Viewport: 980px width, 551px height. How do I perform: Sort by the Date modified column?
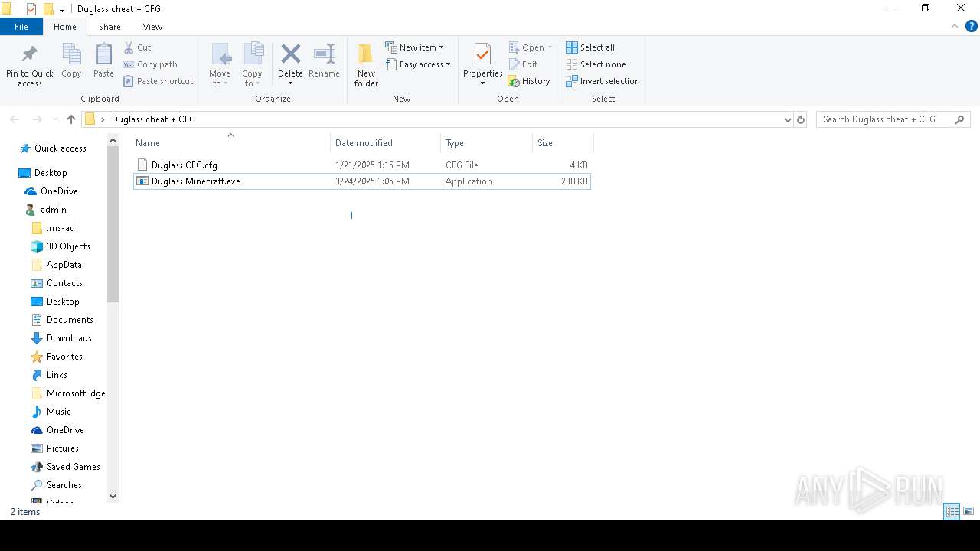(x=386, y=143)
